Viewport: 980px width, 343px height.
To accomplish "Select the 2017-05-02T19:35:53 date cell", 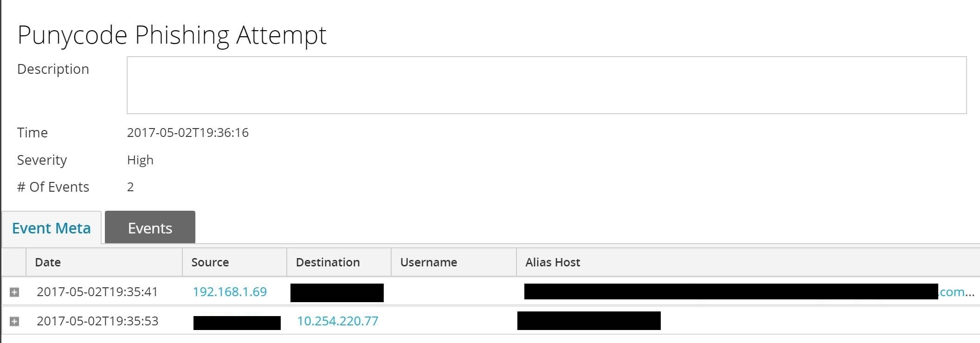I will pyautogui.click(x=97, y=321).
